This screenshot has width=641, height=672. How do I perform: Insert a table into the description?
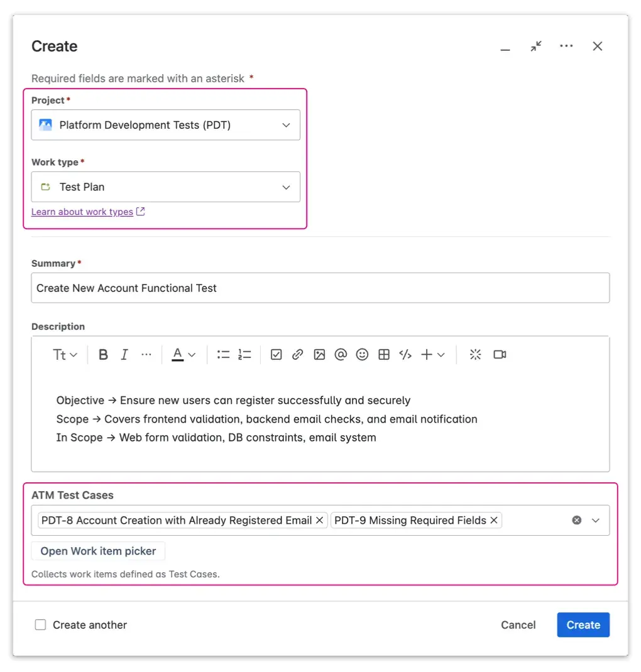tap(384, 354)
